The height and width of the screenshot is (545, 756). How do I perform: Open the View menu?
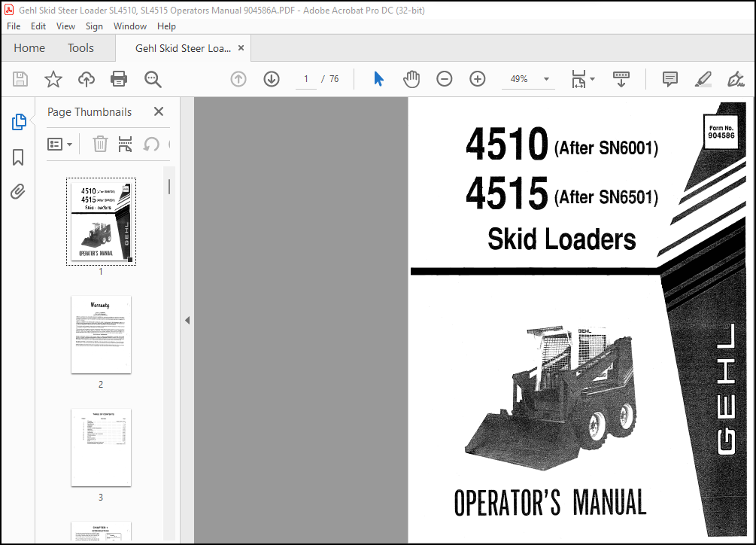(x=65, y=26)
